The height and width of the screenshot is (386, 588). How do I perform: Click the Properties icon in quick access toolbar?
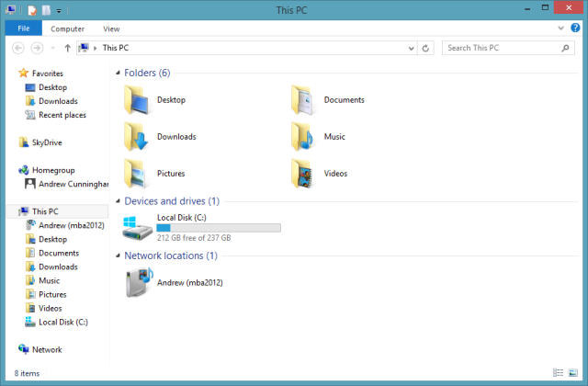pos(32,10)
